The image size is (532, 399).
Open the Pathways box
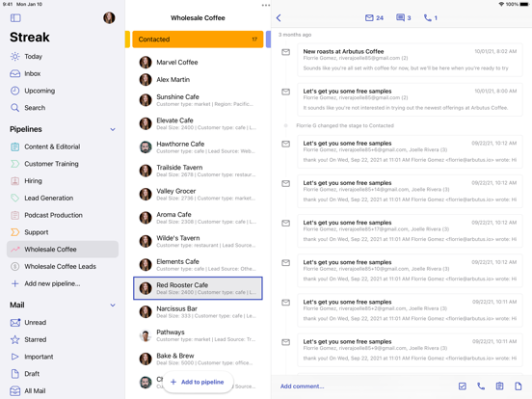198,335
